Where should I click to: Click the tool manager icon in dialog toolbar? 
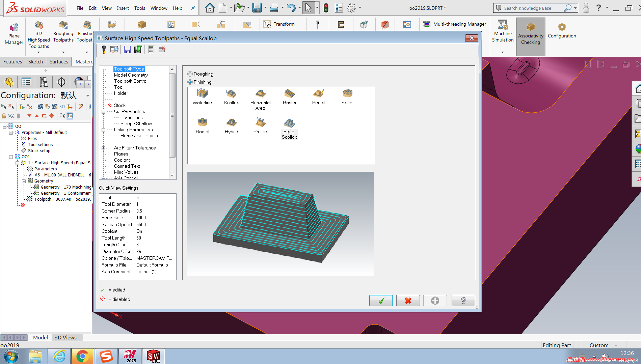104,50
